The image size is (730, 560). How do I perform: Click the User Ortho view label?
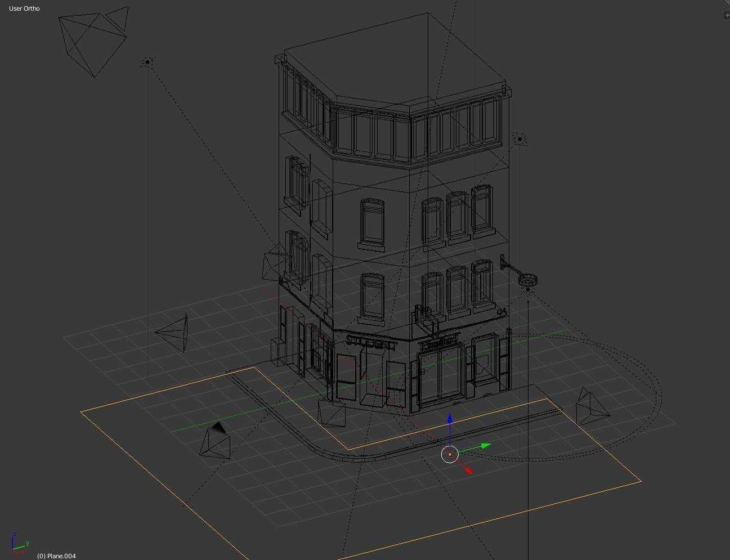tap(24, 8)
